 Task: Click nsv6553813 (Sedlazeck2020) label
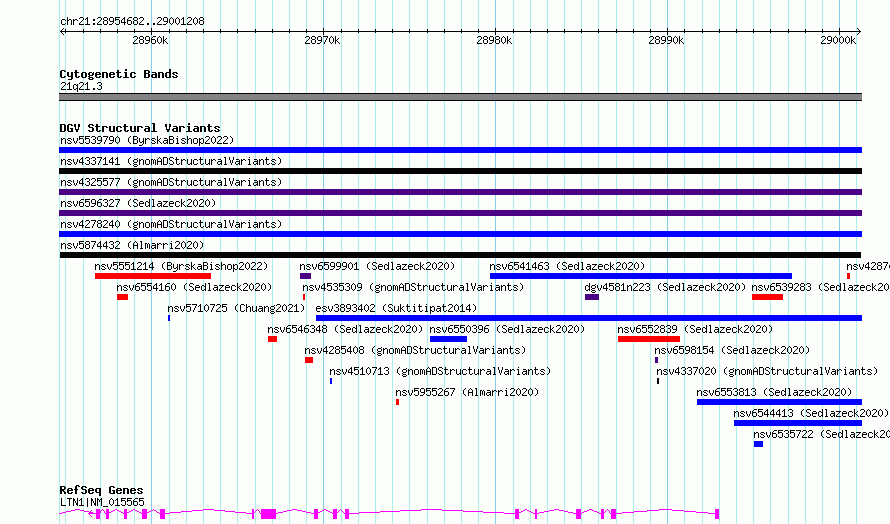point(774,392)
